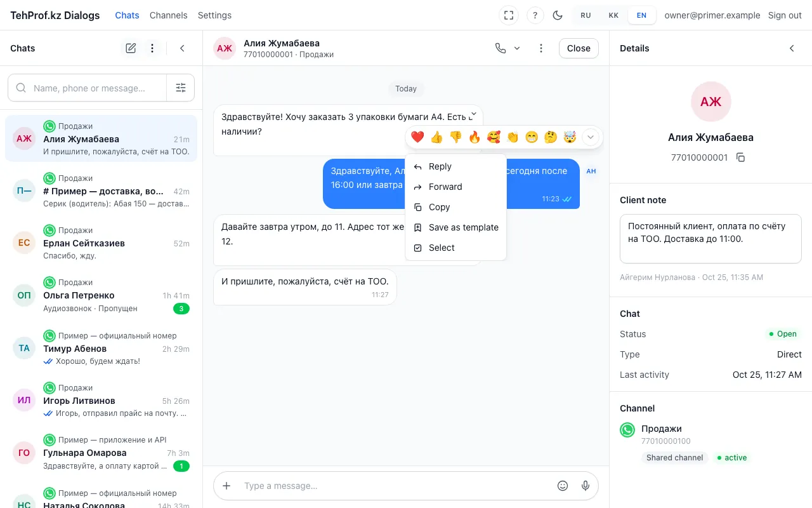Collapse the Chats sidebar
Viewport: 812px width, 508px height.
tap(182, 48)
